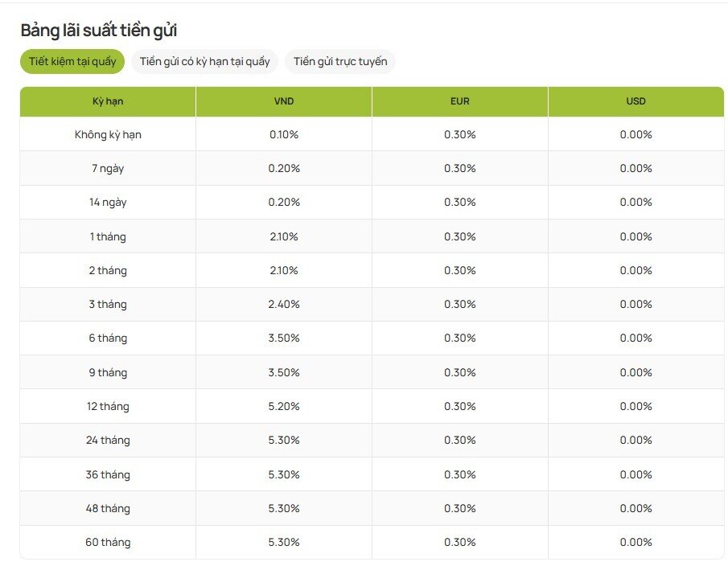The image size is (728, 562).
Task: Click the VND column header
Action: 283,101
